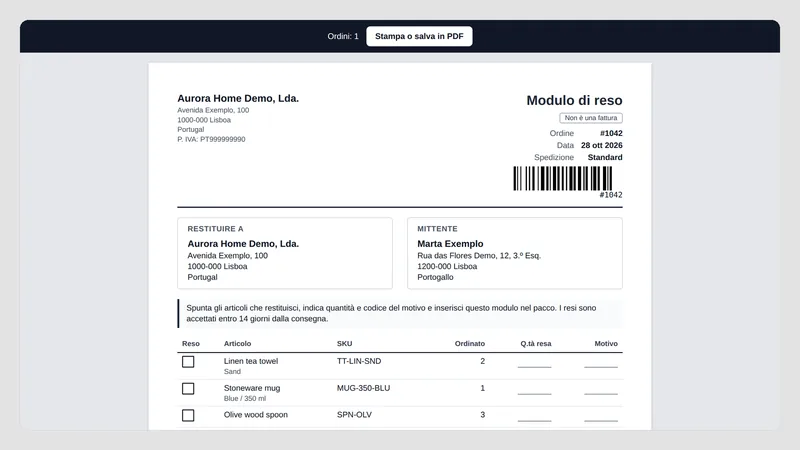Screen dimensions: 800x450
Task: Click the 'P. IVA: PT999999990' line
Action: tap(211, 139)
